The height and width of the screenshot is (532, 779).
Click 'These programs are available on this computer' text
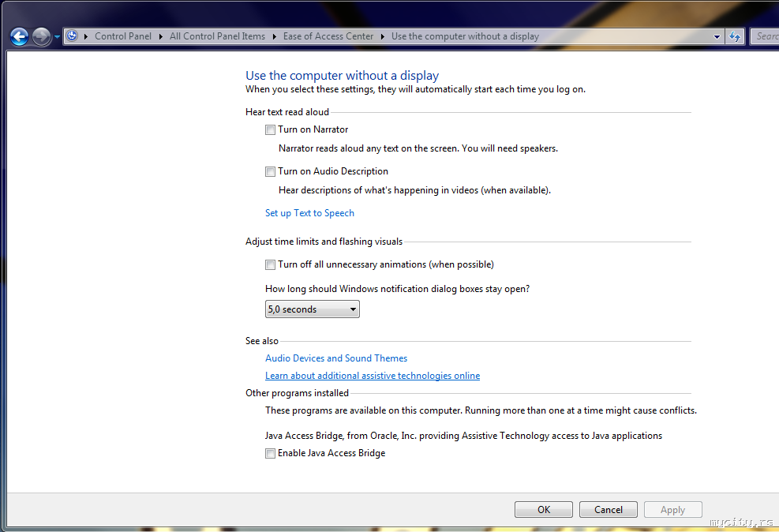point(481,410)
